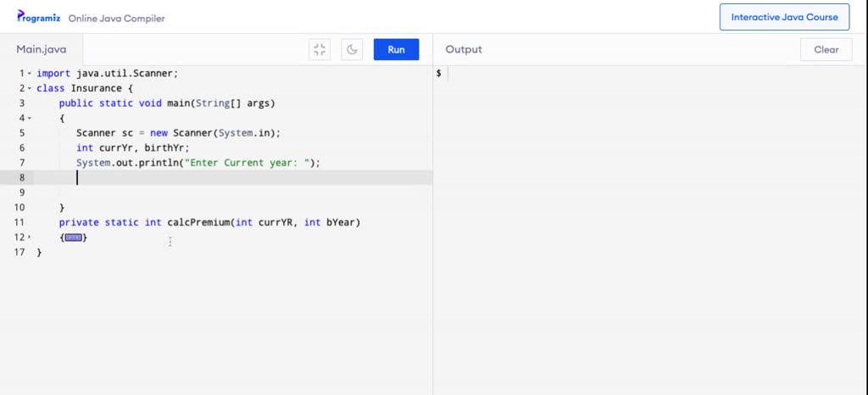Image resolution: width=868 pixels, height=395 pixels.
Task: Click line number 17 in the gutter
Action: point(19,252)
